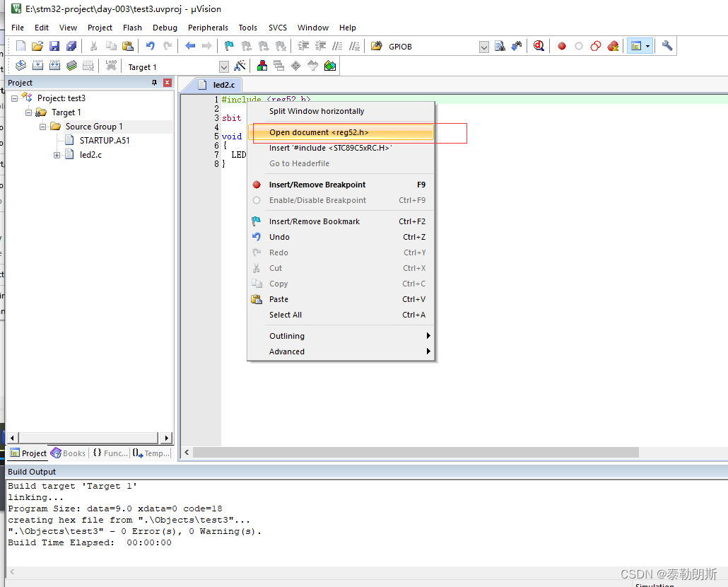Switch to the Functions panel tab

tap(110, 453)
